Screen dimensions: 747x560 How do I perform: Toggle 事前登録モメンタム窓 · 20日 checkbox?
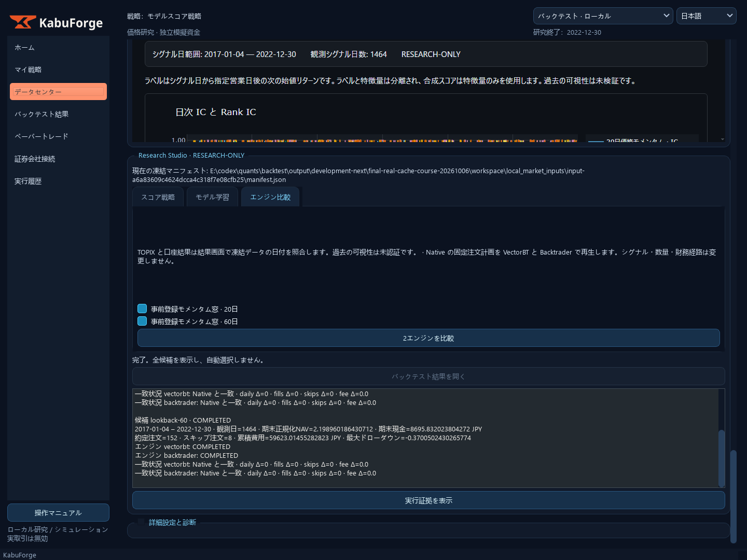pos(142,309)
